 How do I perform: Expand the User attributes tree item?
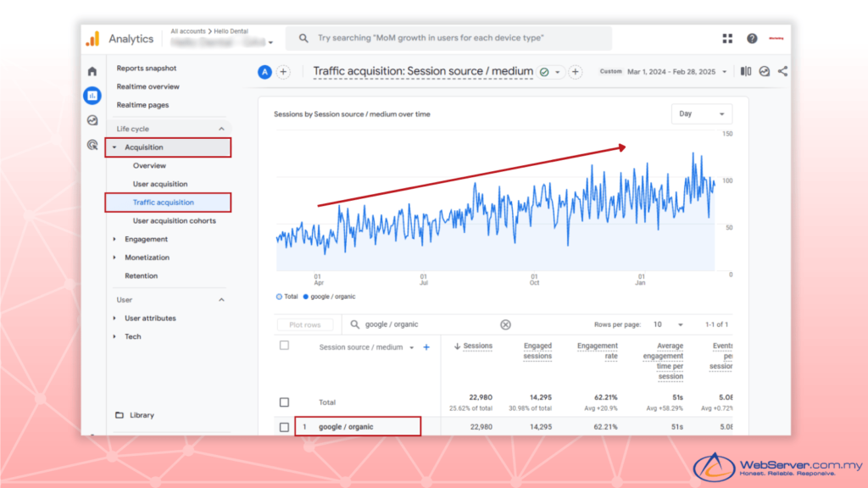[114, 319]
